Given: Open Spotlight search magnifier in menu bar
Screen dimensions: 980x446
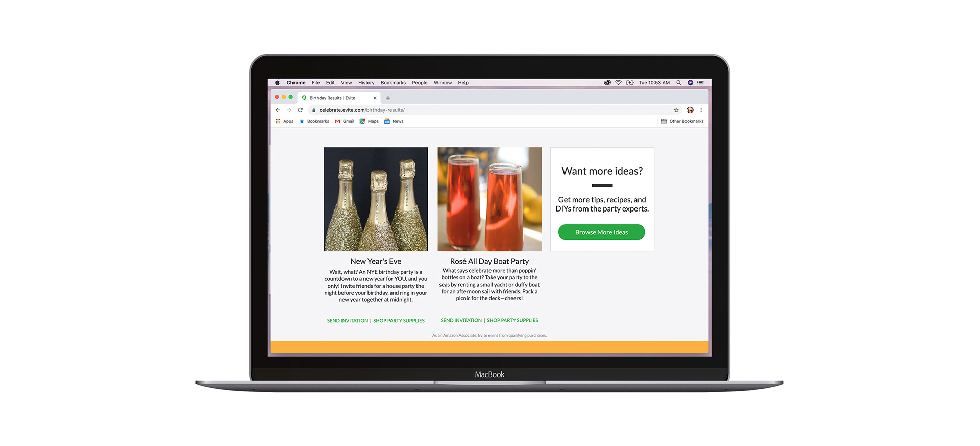Looking at the screenshot, I should [679, 82].
